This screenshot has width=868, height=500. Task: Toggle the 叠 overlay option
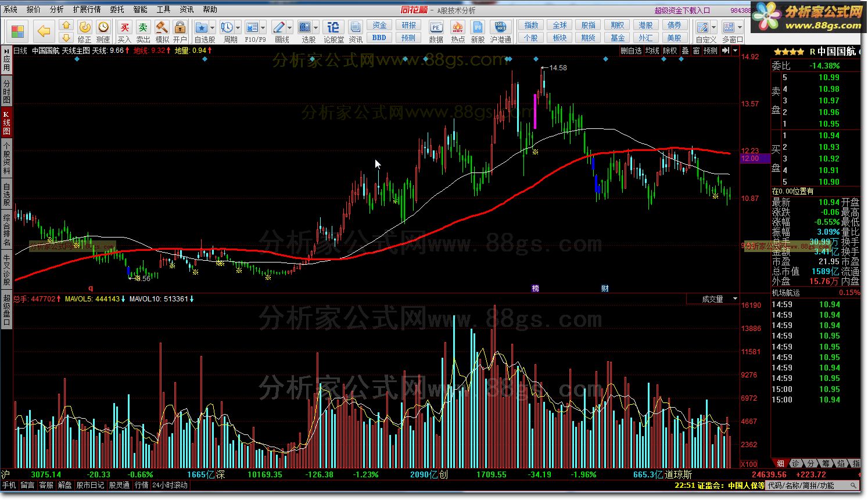point(685,51)
